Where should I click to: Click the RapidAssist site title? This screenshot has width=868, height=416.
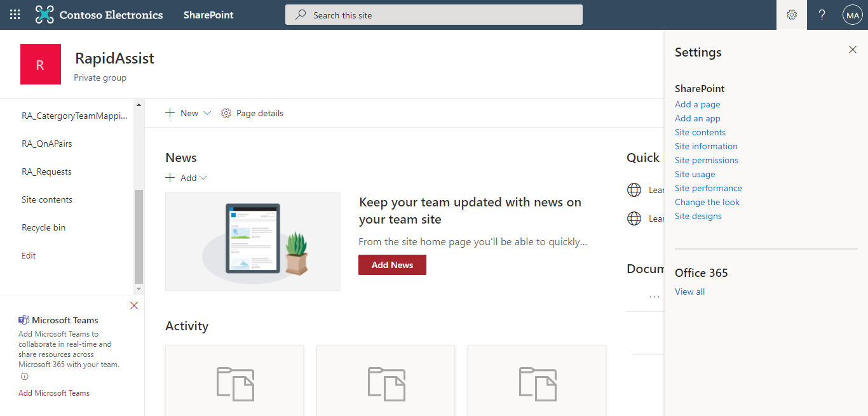tap(114, 58)
